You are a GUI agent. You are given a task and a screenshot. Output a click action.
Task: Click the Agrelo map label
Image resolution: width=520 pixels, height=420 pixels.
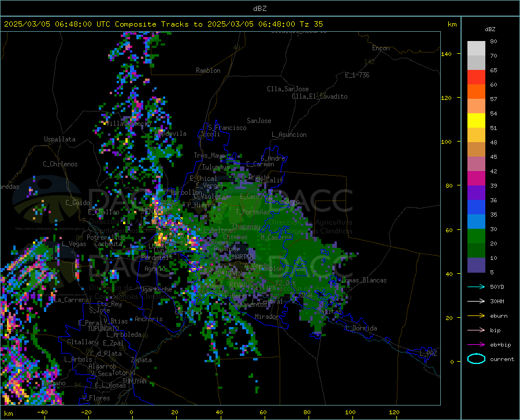tap(155, 269)
